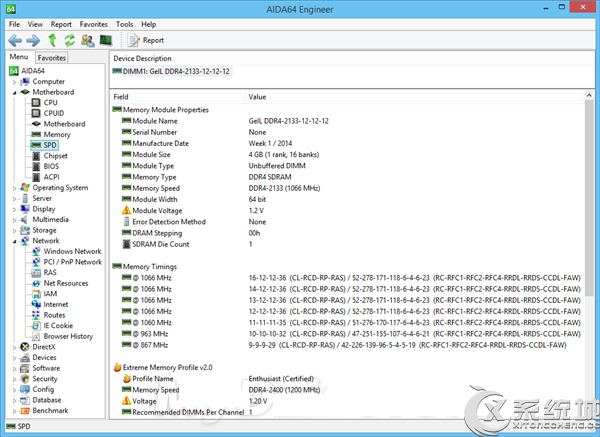600x437 pixels.
Task: Open the IAM item icon
Action: click(36, 294)
